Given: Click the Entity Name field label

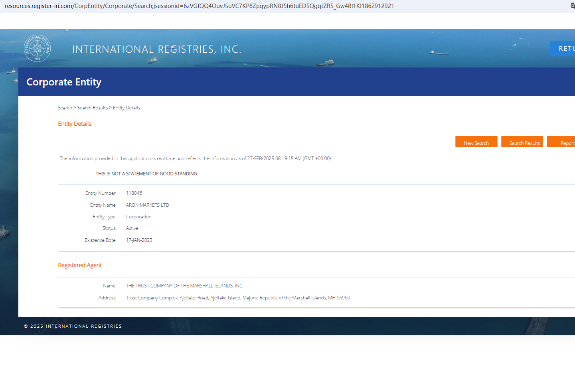Looking at the screenshot, I should coord(103,205).
